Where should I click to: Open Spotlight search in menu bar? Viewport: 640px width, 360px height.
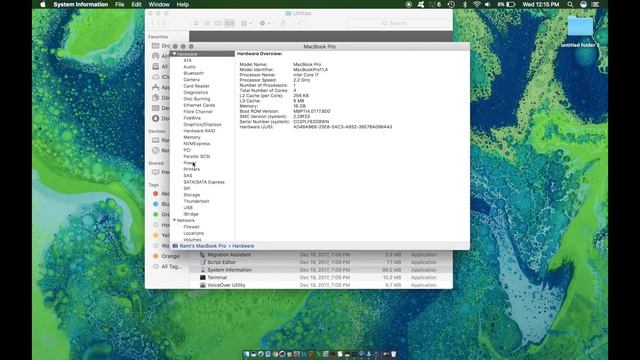point(570,4)
